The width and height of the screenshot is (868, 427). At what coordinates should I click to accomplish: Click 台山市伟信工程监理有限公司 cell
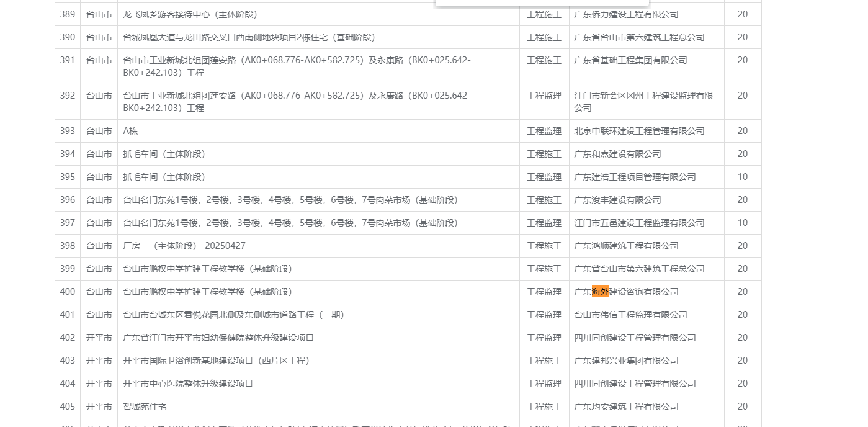point(630,315)
